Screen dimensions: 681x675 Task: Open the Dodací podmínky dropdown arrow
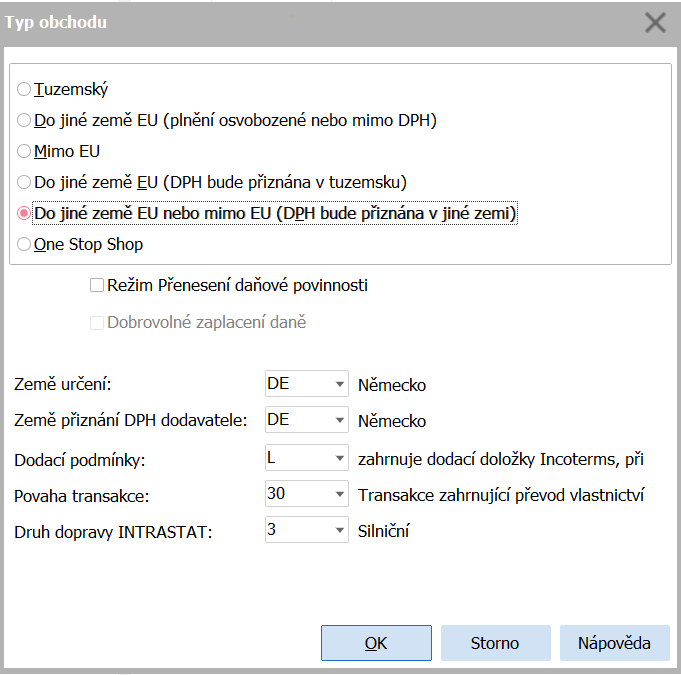click(x=337, y=459)
